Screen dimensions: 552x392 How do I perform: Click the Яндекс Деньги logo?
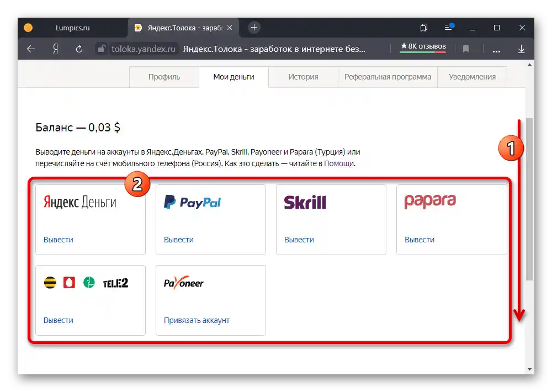80,202
